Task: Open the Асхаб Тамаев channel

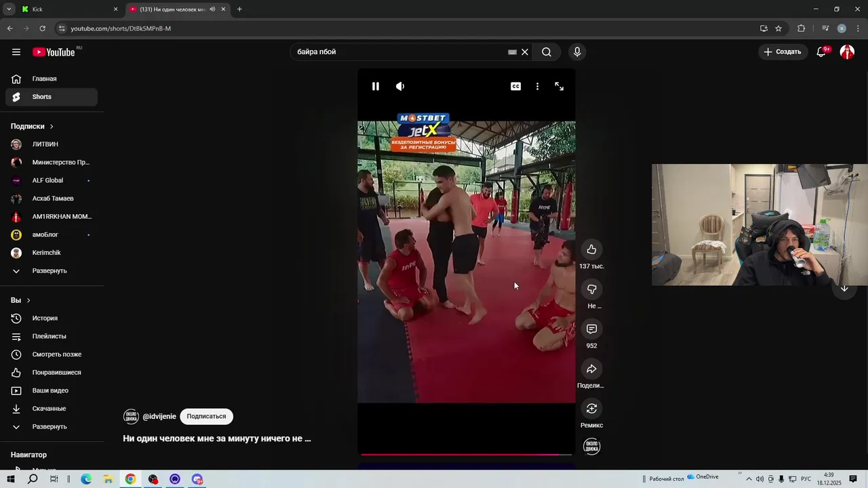Action: click(52, 199)
